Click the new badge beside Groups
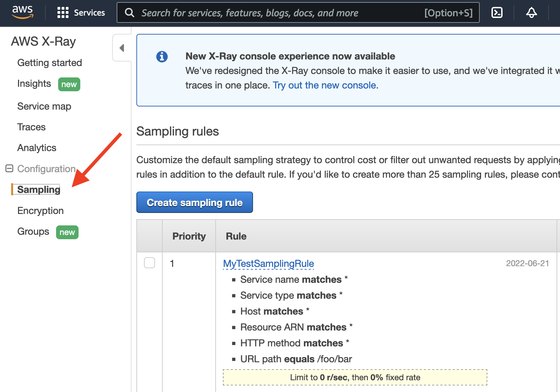The height and width of the screenshot is (392, 560). 67,232
